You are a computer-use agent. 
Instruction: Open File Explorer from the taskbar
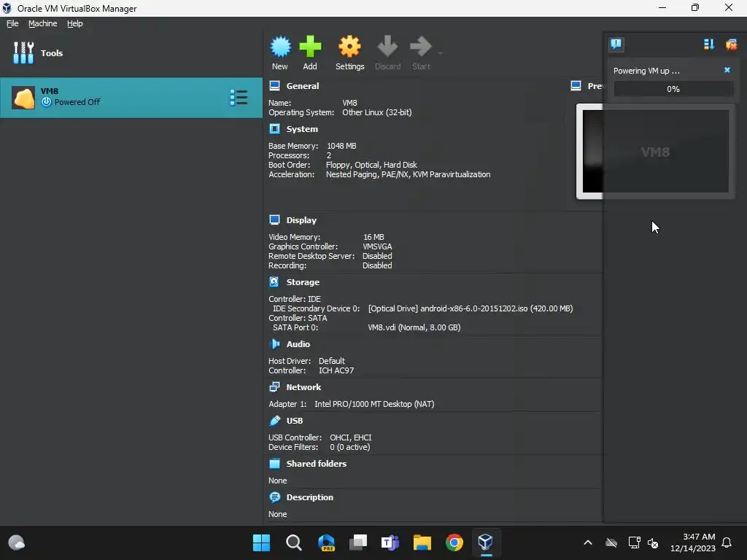[422, 542]
